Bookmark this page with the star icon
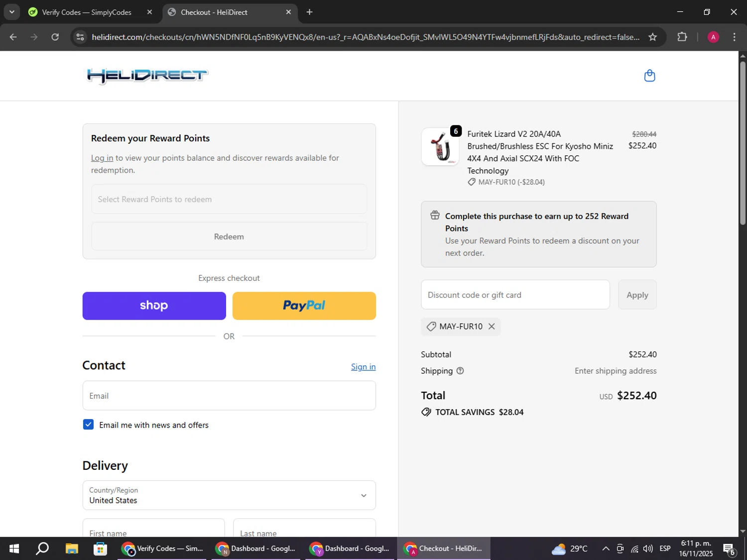This screenshot has height=560, width=747. click(652, 37)
